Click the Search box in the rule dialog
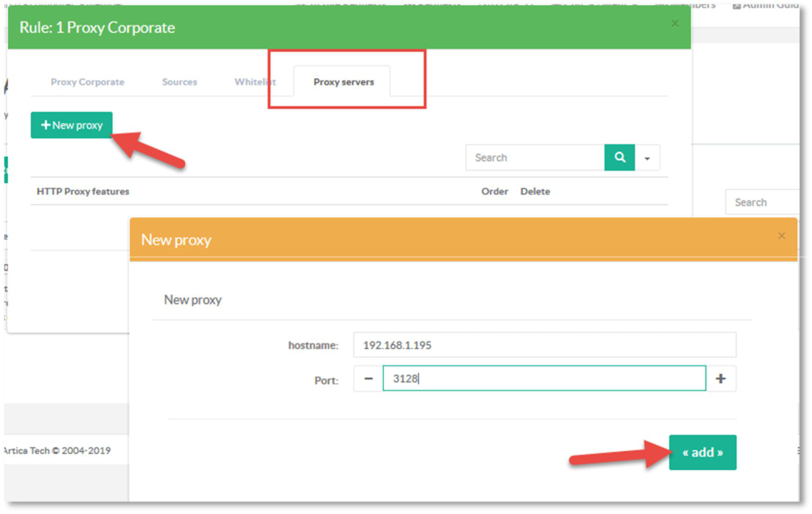This screenshot has width=812, height=514. [535, 158]
